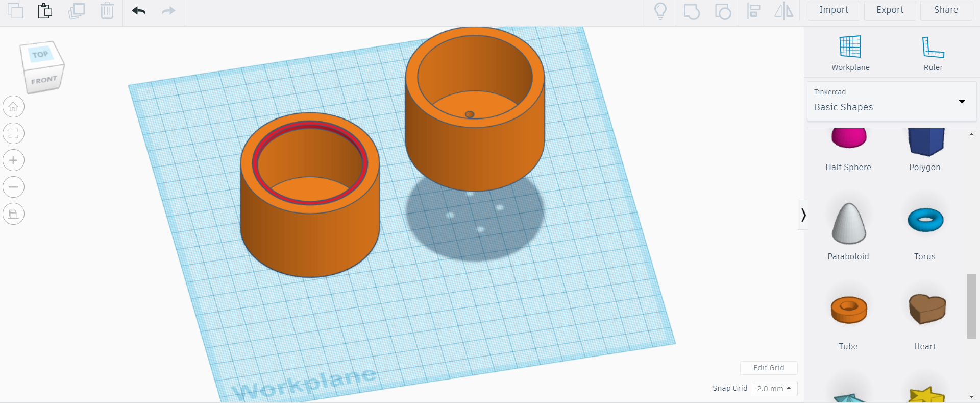Select the Workplane tool

coord(850,53)
